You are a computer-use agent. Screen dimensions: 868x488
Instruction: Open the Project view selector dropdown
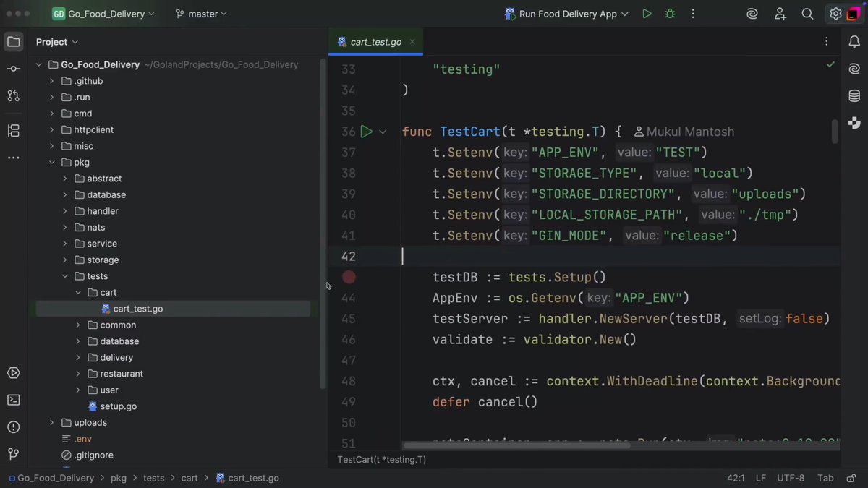57,42
